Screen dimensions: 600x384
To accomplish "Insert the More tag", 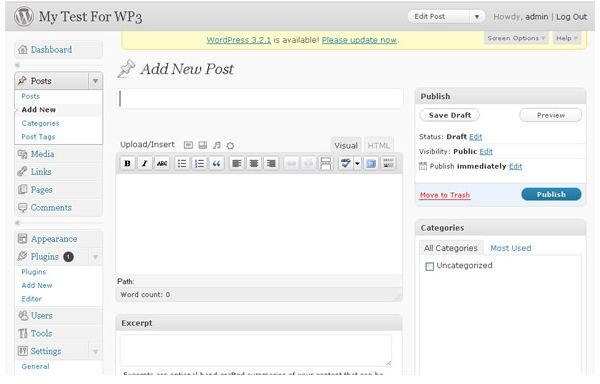I will 326,163.
